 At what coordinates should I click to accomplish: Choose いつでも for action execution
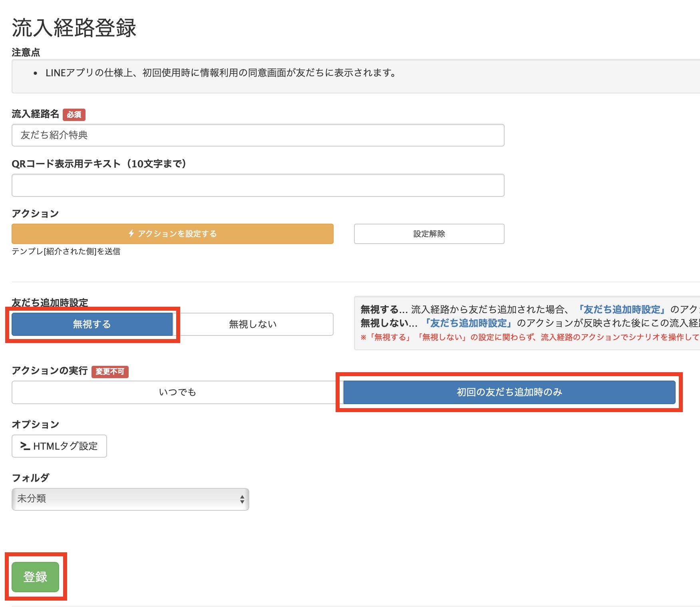pos(177,392)
